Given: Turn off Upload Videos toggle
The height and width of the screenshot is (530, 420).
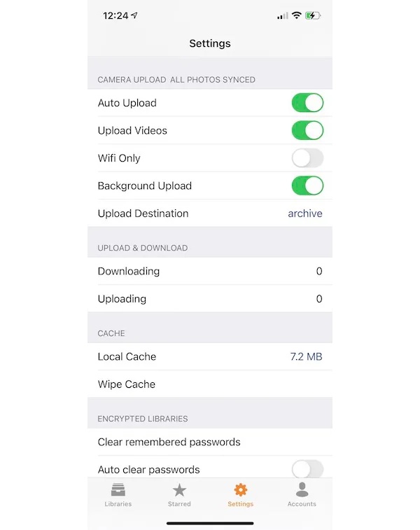Looking at the screenshot, I should 307,130.
